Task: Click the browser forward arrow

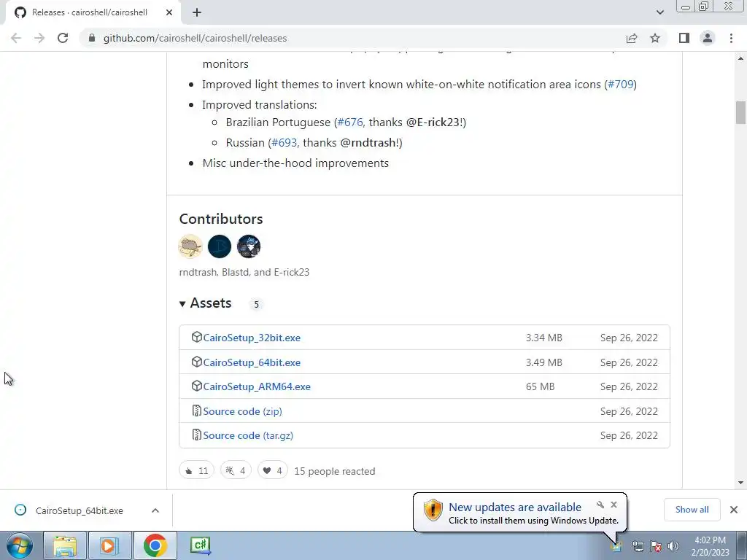Action: pyautogui.click(x=39, y=38)
